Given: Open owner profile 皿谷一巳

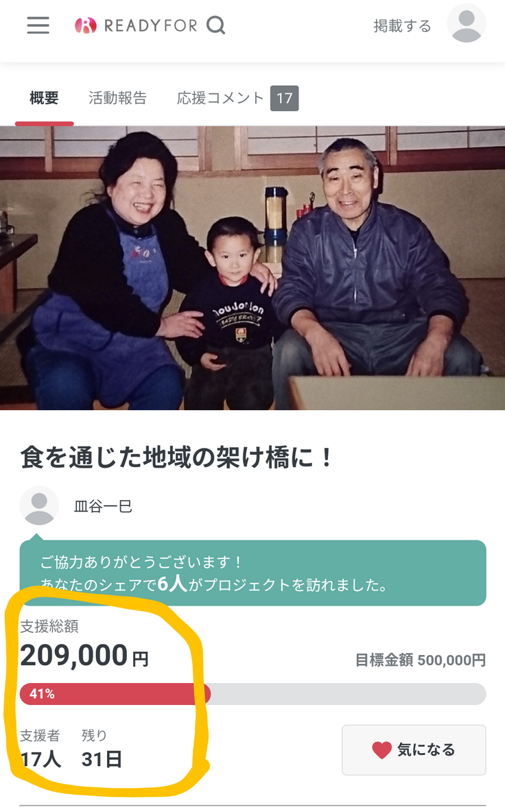Looking at the screenshot, I should pos(103,506).
